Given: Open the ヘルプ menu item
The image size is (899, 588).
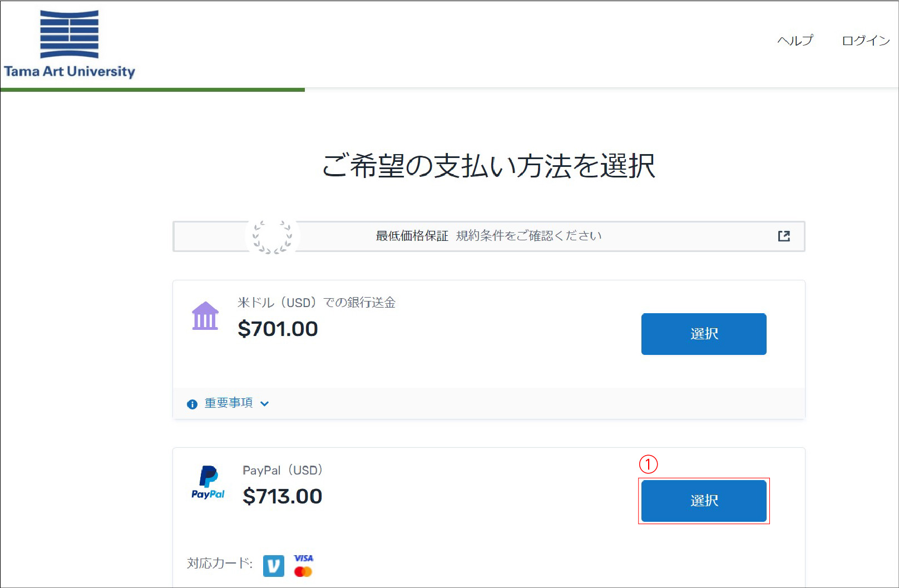Looking at the screenshot, I should coord(795,41).
